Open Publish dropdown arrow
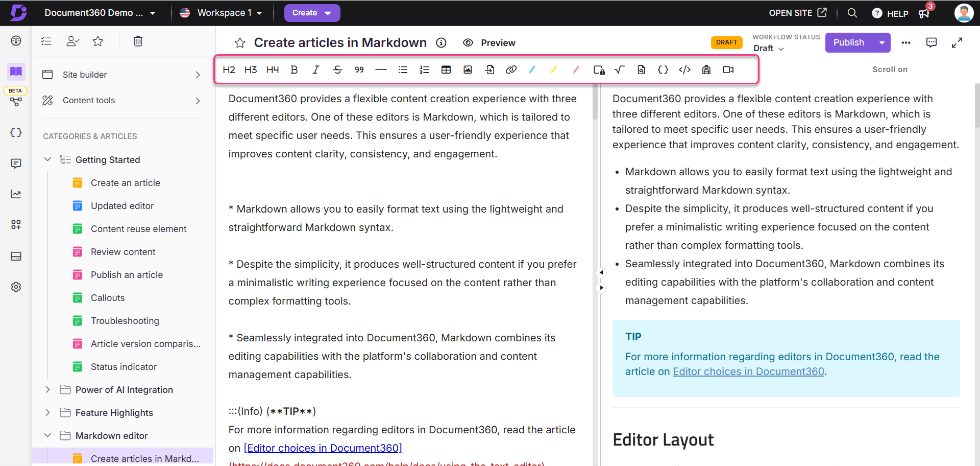 882,42
